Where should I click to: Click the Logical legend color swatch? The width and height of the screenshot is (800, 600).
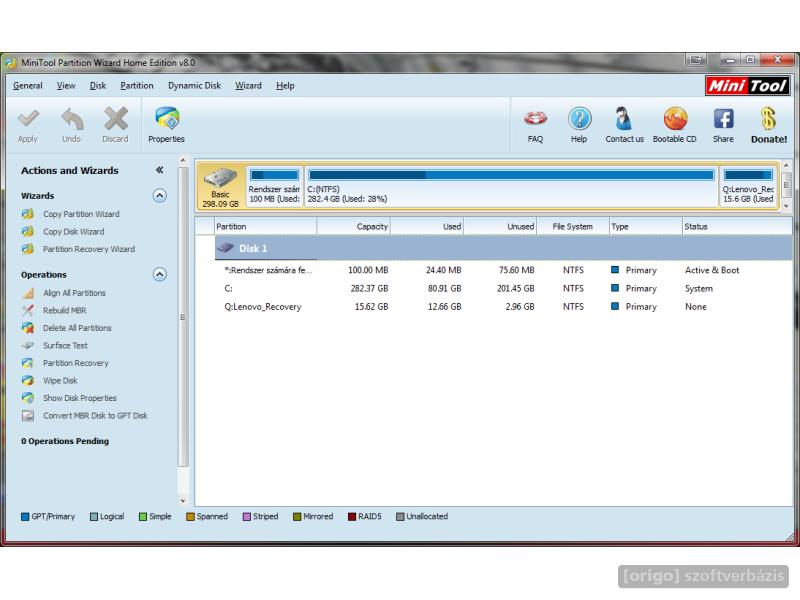pyautogui.click(x=94, y=517)
